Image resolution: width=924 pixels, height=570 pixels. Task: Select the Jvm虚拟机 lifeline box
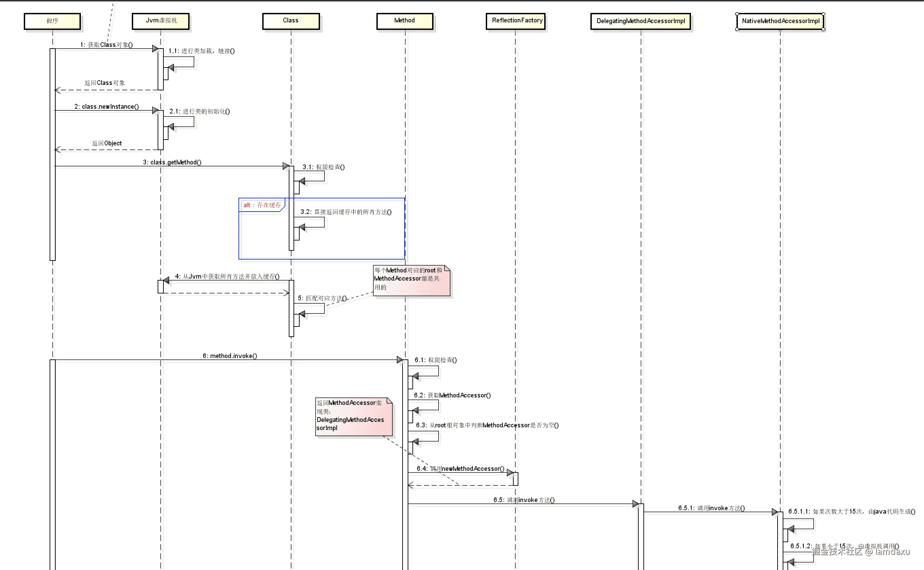[x=161, y=21]
